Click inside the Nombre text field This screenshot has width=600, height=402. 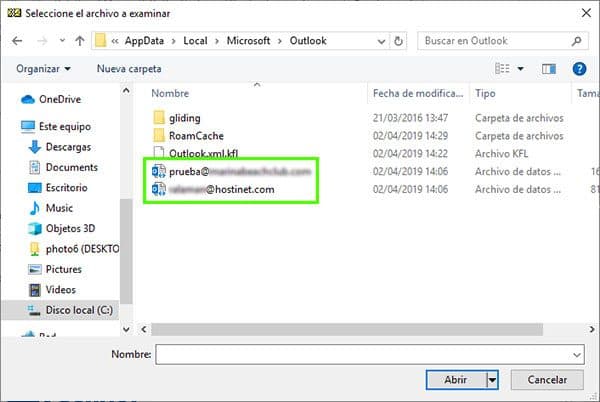pyautogui.click(x=360, y=355)
